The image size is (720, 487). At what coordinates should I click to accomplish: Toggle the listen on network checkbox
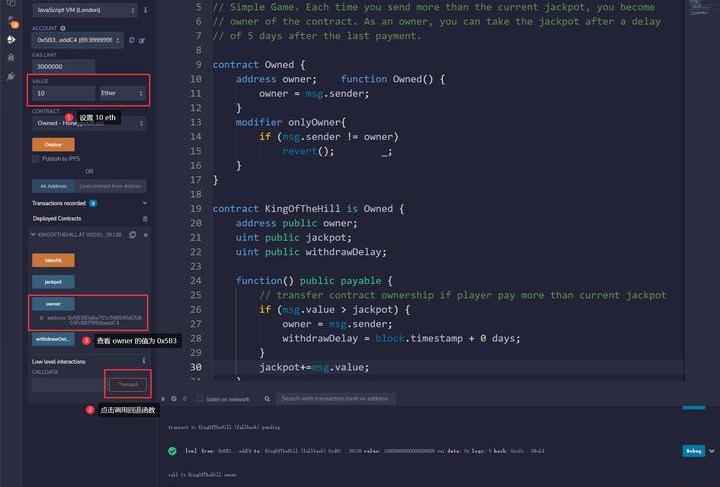(199, 399)
